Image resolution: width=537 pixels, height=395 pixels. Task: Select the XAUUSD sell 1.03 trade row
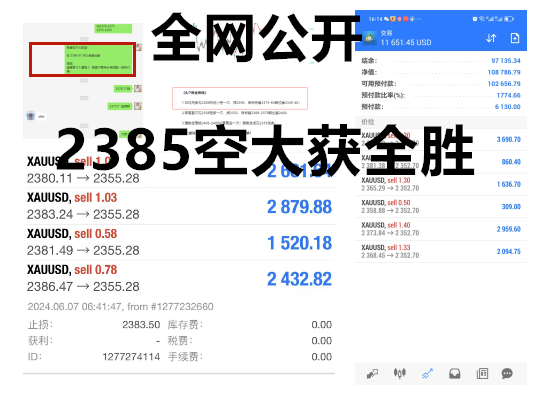[x=179, y=206]
